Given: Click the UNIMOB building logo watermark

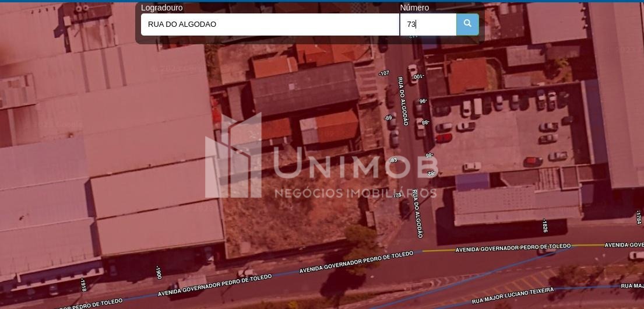Looking at the screenshot, I should [233, 156].
